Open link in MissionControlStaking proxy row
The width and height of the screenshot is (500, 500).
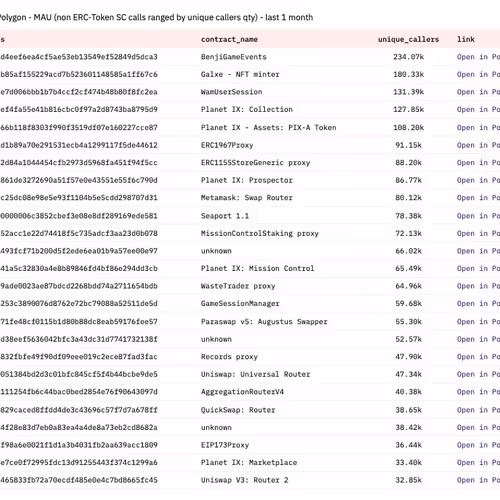(478, 233)
